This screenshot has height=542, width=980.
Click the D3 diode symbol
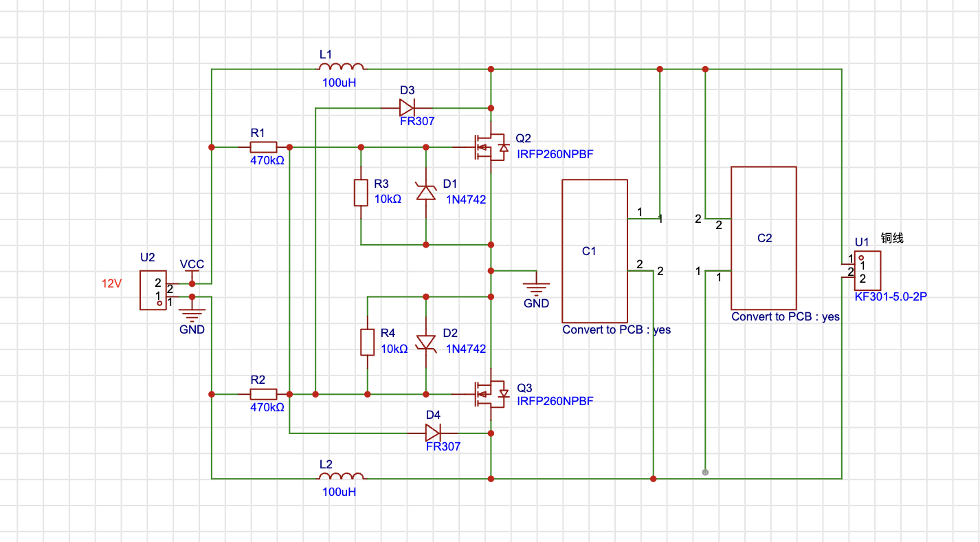pyautogui.click(x=407, y=107)
